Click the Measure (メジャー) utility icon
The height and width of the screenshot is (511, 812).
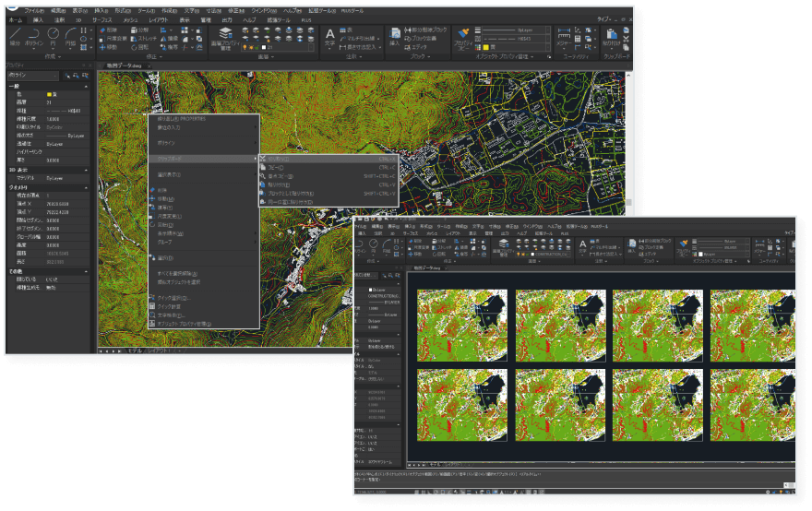(x=562, y=36)
